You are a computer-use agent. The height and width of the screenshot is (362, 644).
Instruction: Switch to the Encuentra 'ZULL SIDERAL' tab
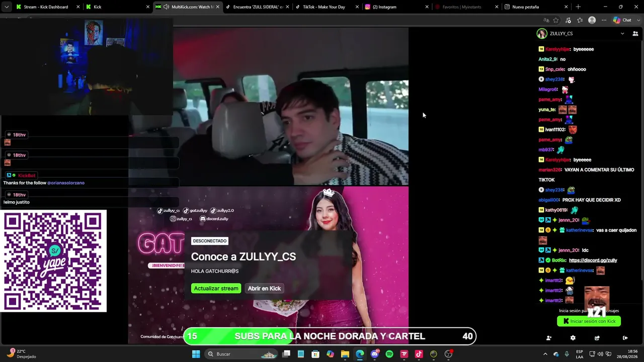pyautogui.click(x=257, y=7)
